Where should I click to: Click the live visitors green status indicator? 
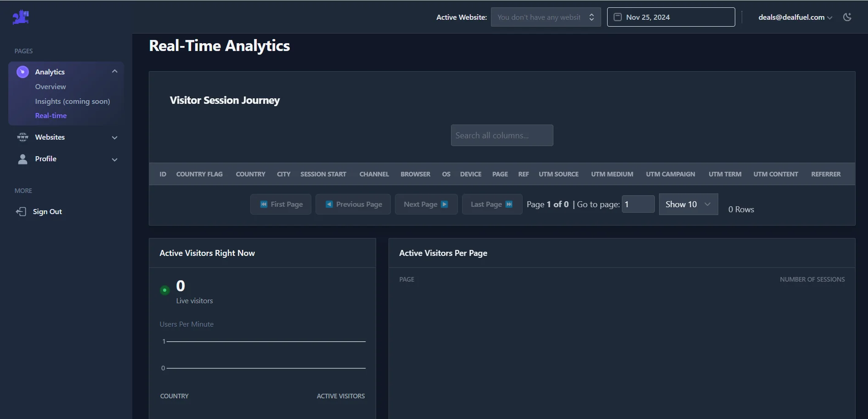click(x=164, y=290)
